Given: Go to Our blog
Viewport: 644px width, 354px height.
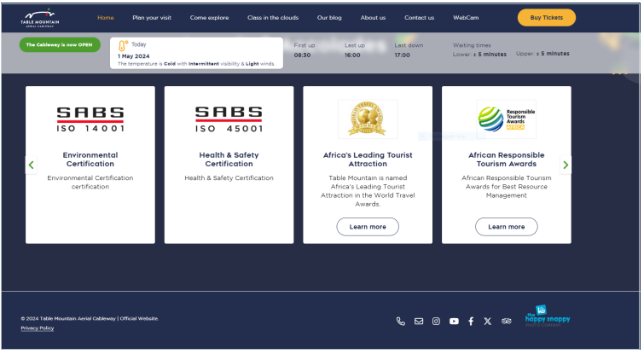Looking at the screenshot, I should 329,18.
